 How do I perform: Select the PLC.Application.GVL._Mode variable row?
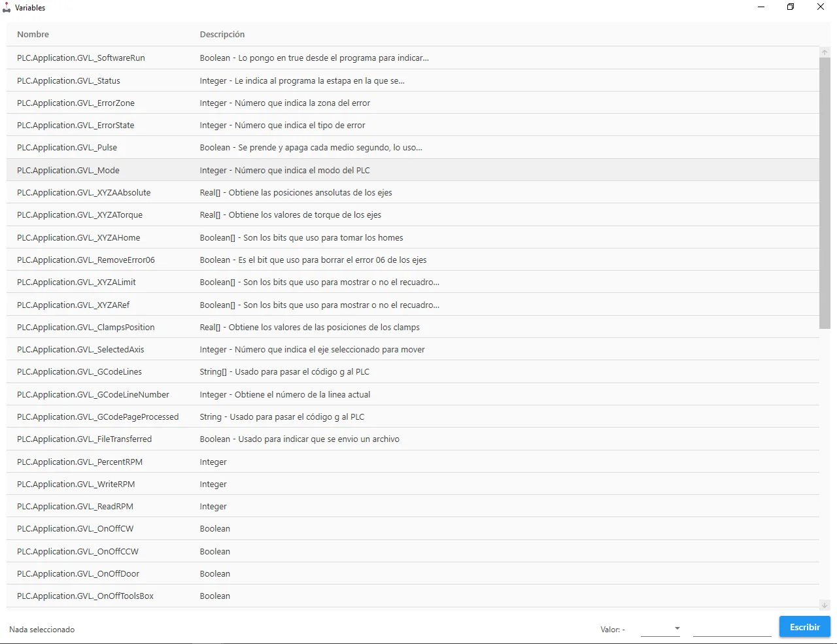413,170
